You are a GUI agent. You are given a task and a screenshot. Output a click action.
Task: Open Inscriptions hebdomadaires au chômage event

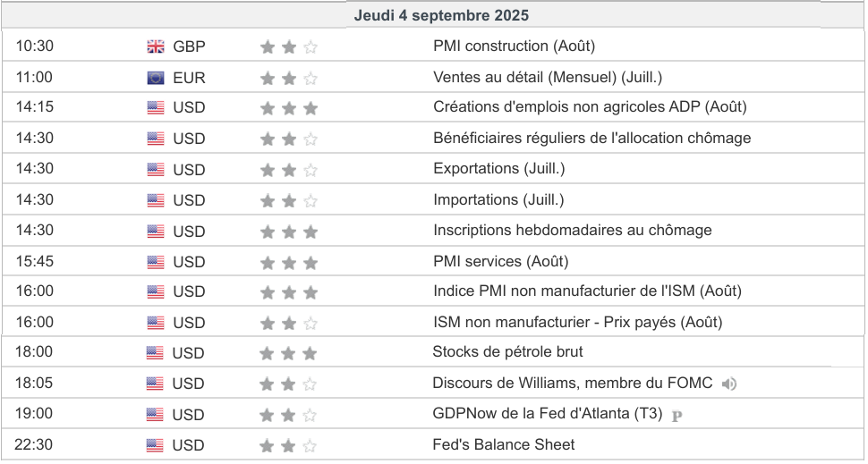click(x=573, y=230)
